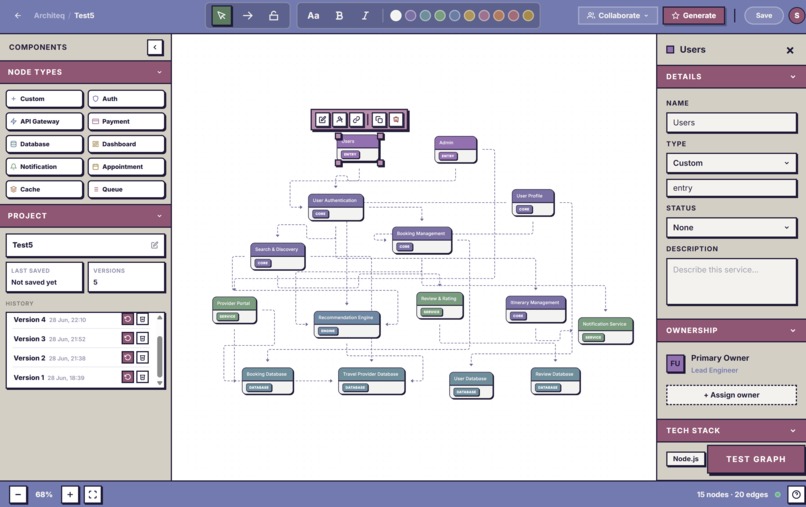The height and width of the screenshot is (507, 806).
Task: Open the Status dropdown showing None
Action: (731, 227)
